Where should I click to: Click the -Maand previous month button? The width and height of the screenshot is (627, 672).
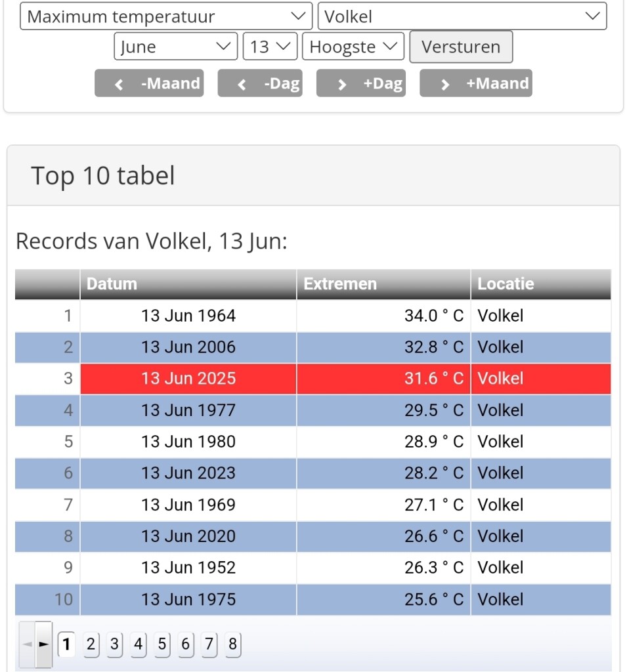click(x=149, y=83)
